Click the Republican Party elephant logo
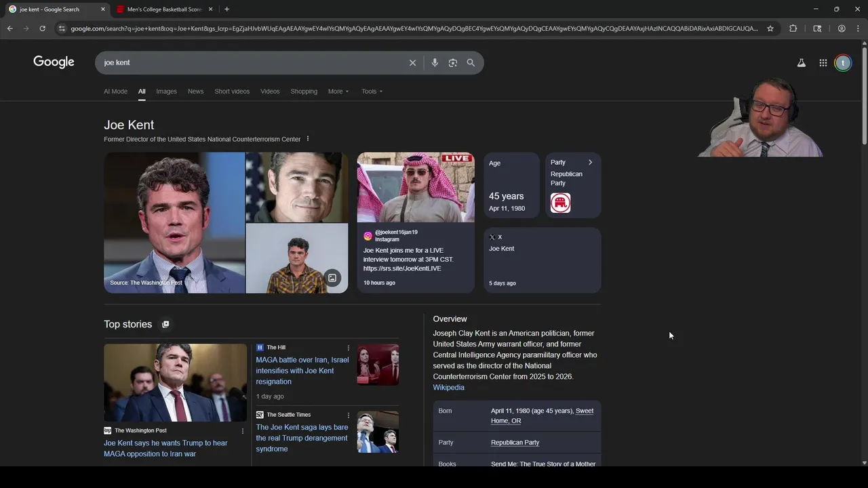The width and height of the screenshot is (868, 488). (x=560, y=203)
